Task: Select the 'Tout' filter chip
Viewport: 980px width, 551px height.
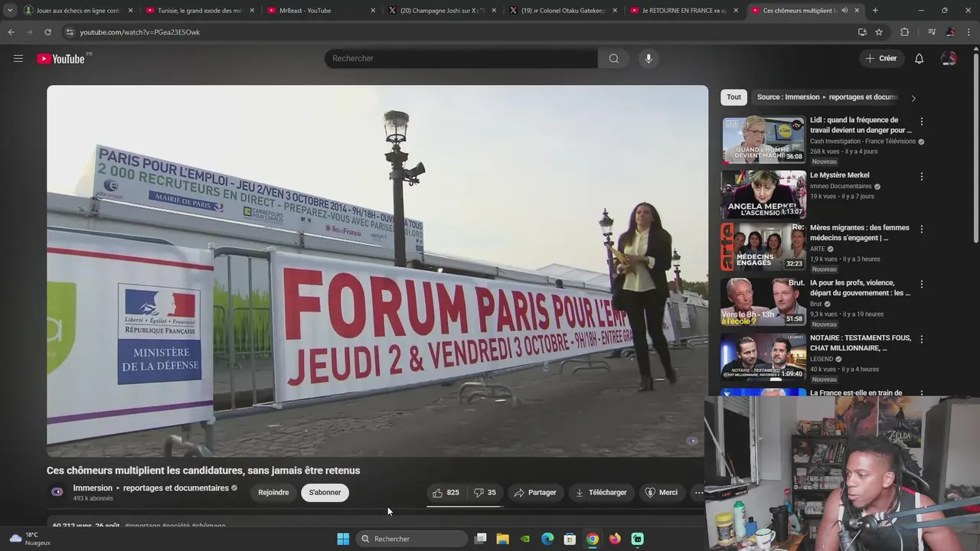Action: tap(733, 97)
